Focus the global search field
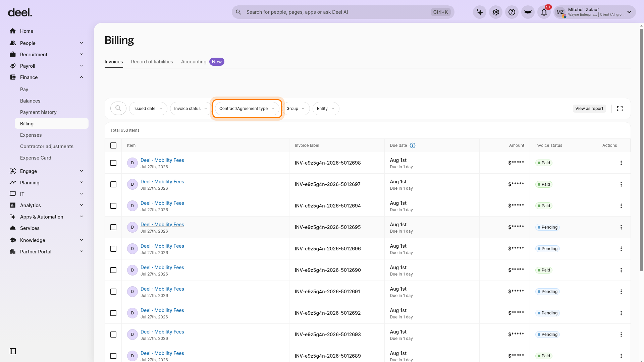This screenshot has height=362, width=644. point(343,12)
